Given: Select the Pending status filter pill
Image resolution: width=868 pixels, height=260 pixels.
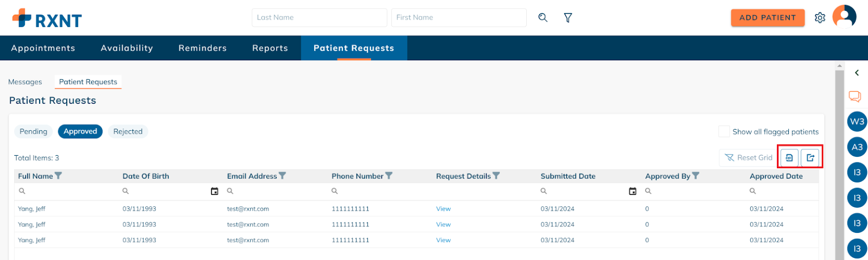Looking at the screenshot, I should [34, 131].
